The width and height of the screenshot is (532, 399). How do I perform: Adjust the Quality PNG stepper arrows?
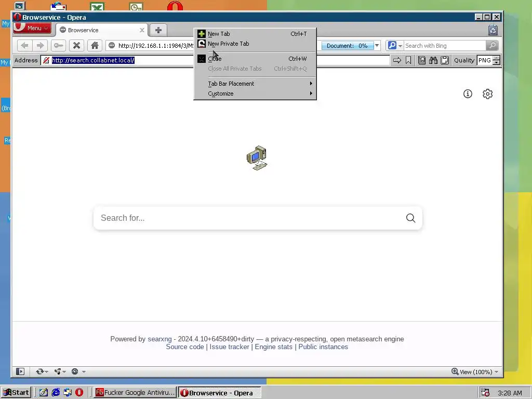(x=496, y=60)
